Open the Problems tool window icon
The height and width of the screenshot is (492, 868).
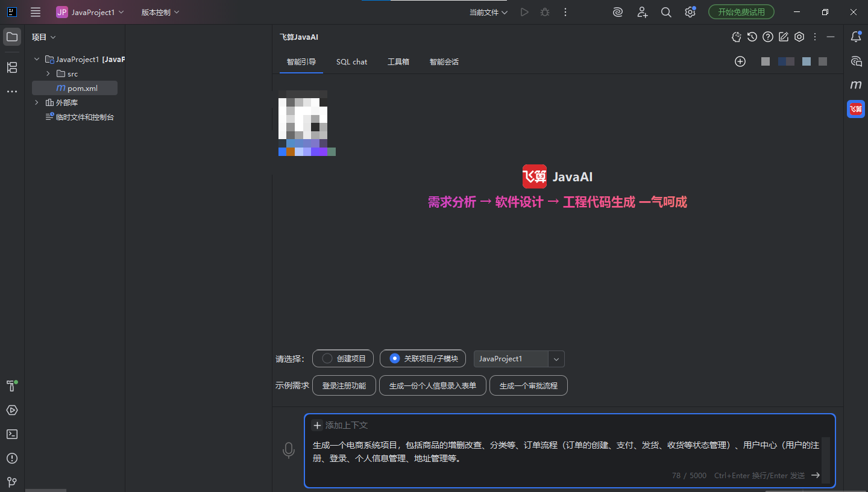(12, 458)
